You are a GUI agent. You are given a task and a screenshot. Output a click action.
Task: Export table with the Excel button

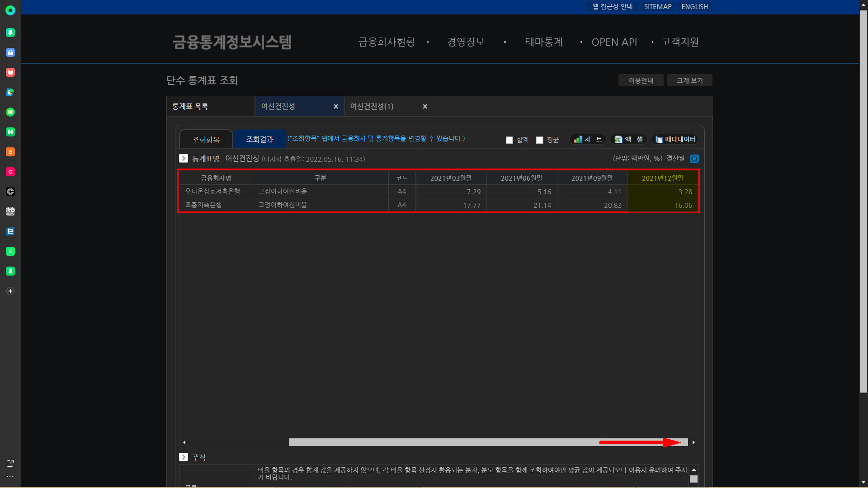coord(629,140)
